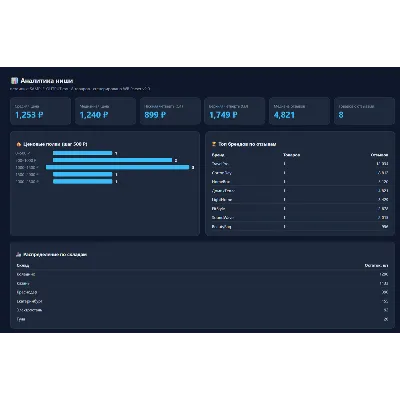
Task: Click the price bar with value 2
Action: tap(113, 160)
